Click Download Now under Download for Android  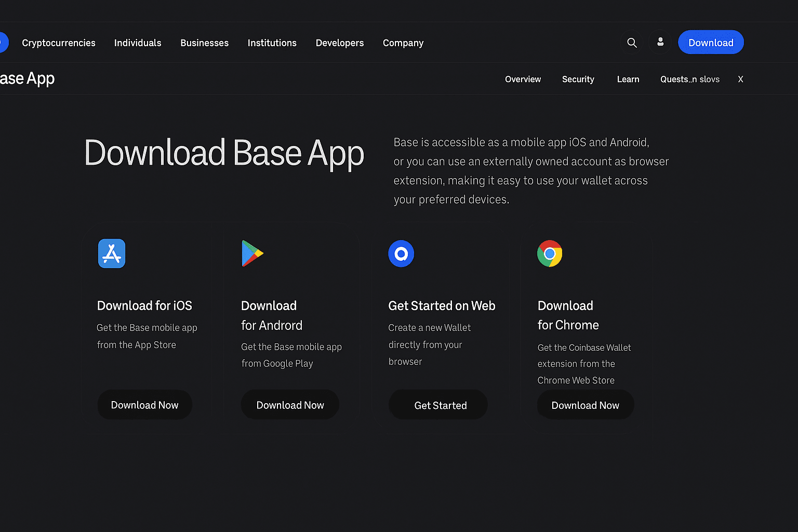click(290, 405)
